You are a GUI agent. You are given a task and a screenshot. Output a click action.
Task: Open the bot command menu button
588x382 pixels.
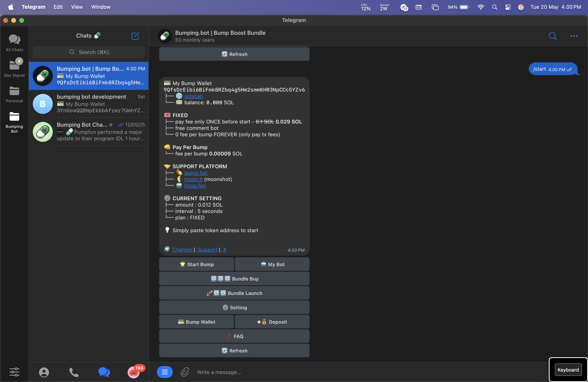pos(165,372)
